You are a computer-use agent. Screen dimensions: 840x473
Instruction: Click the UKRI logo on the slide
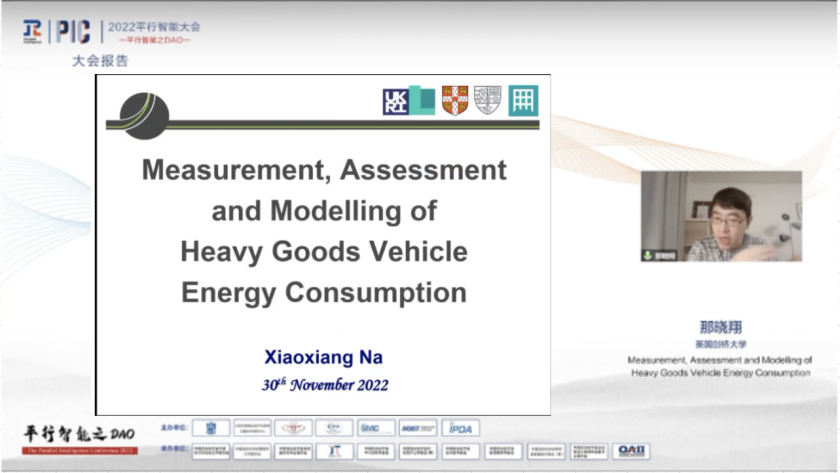395,101
